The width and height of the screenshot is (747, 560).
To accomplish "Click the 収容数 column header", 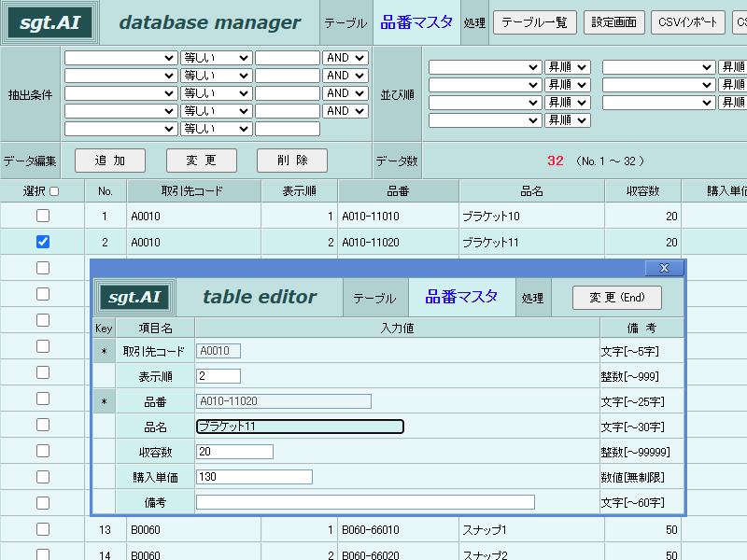I will tap(642, 191).
